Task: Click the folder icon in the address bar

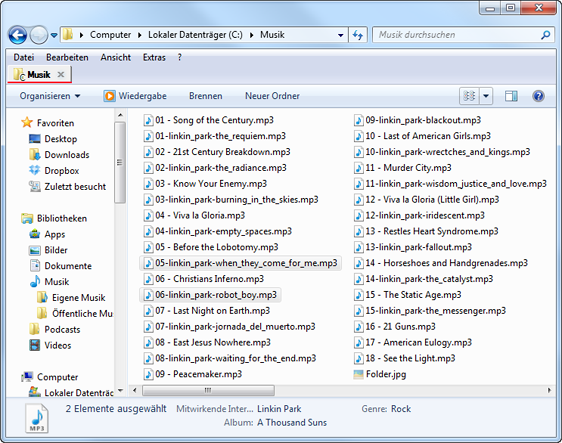Action: pyautogui.click(x=68, y=34)
